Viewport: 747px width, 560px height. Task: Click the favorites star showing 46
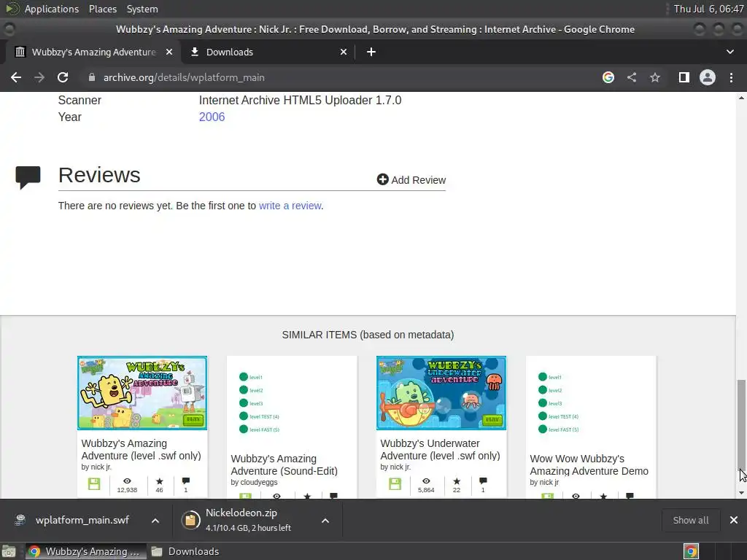pos(159,481)
